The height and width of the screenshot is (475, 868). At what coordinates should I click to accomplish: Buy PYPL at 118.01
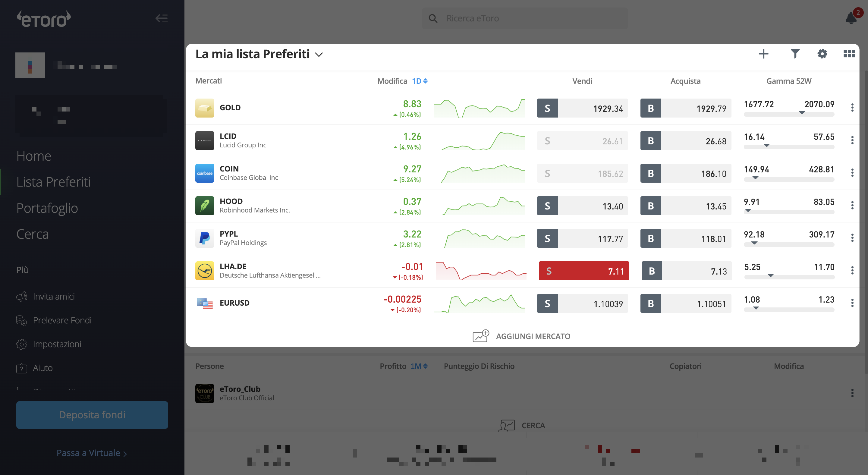(x=686, y=238)
